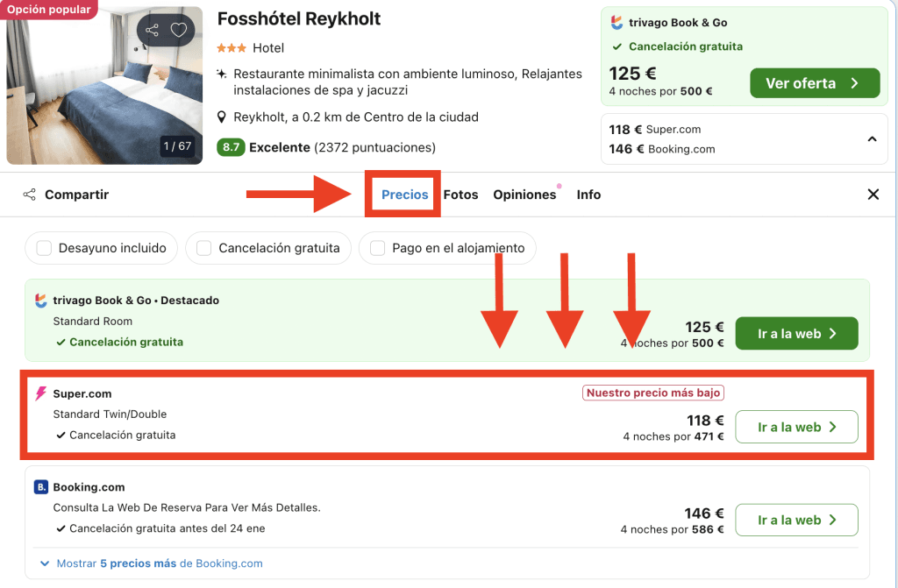Switch to the Fotos tab
The height and width of the screenshot is (588, 898).
pos(460,195)
